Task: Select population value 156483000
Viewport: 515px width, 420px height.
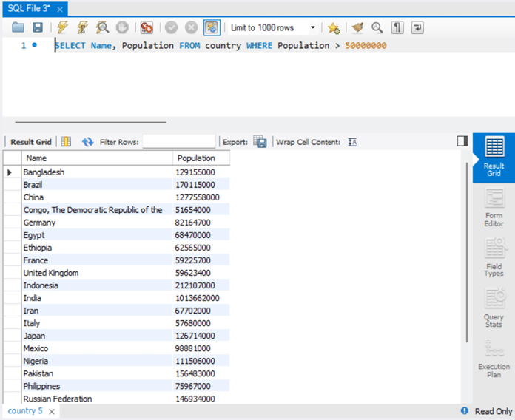Action: [x=201, y=373]
